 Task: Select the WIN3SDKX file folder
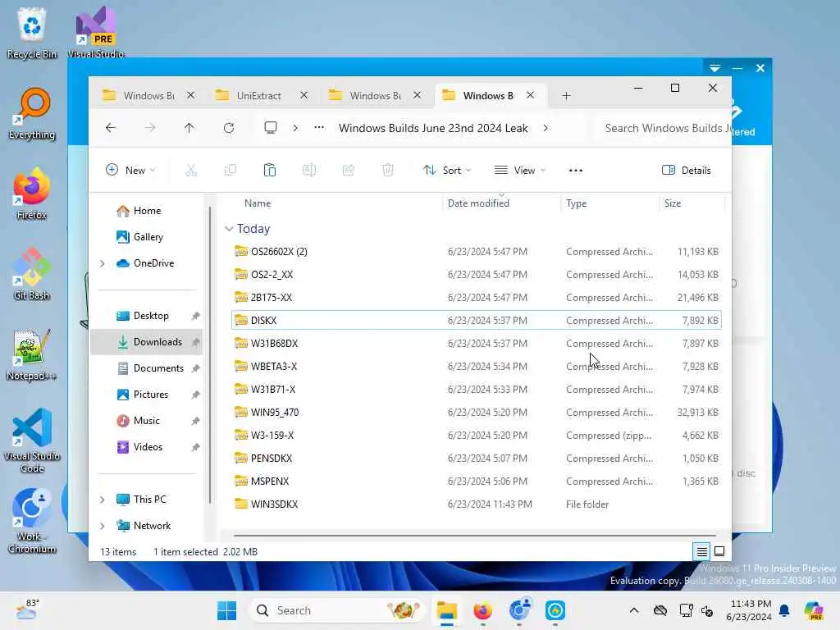(477, 504)
